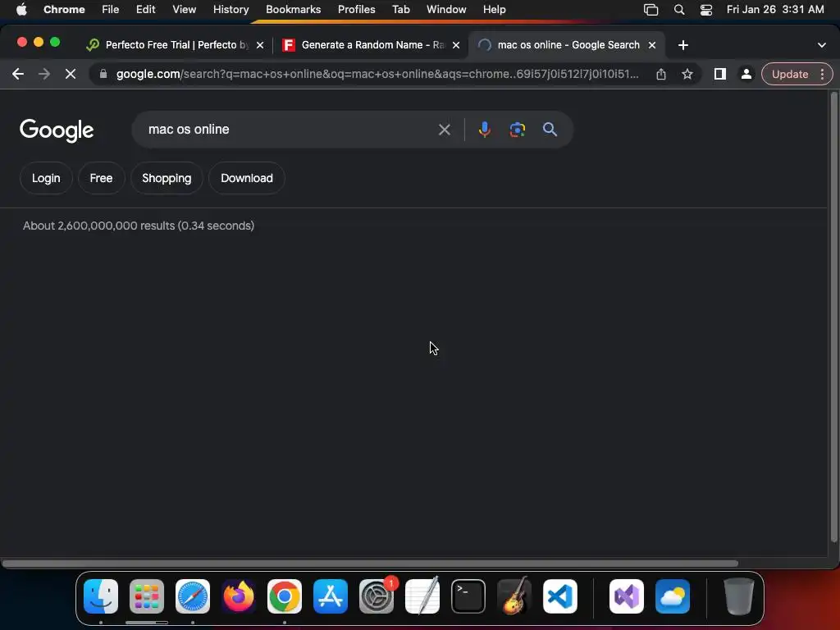
Task: Stop loading the page with the X button
Action: click(71, 74)
